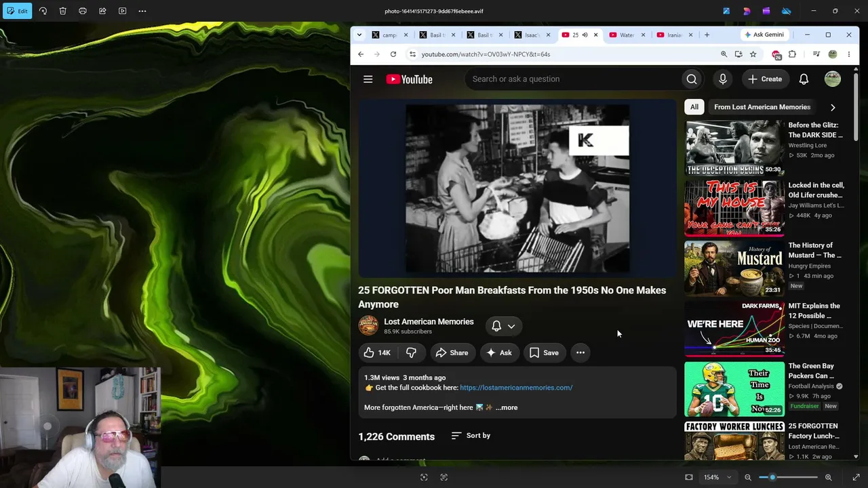Open Photos zoom percentage dropdown (154%)
This screenshot has height=488, width=868.
click(x=717, y=477)
